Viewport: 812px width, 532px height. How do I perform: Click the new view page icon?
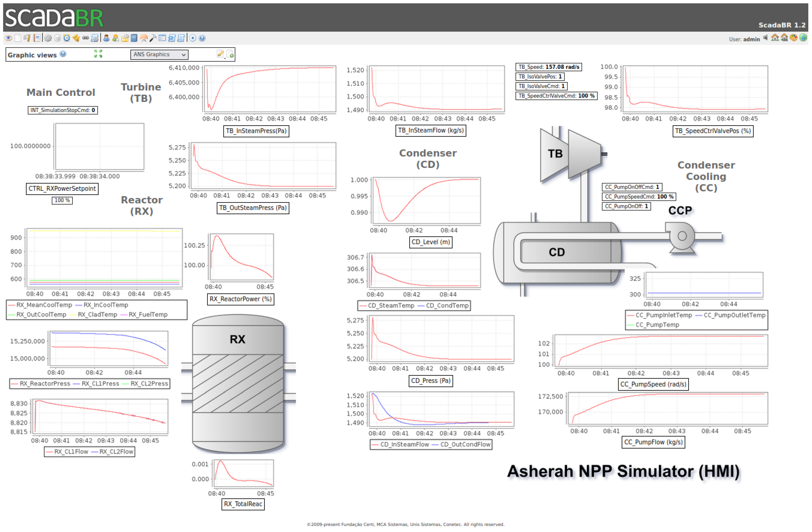[x=230, y=54]
